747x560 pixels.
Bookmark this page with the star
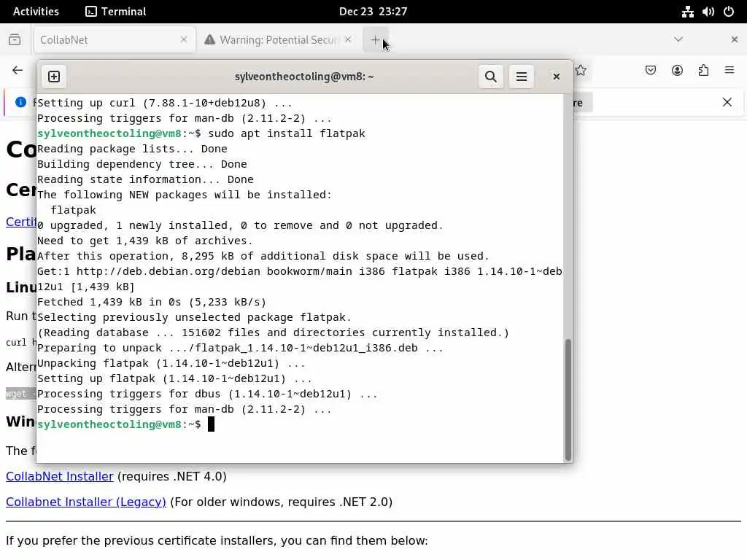(580, 71)
